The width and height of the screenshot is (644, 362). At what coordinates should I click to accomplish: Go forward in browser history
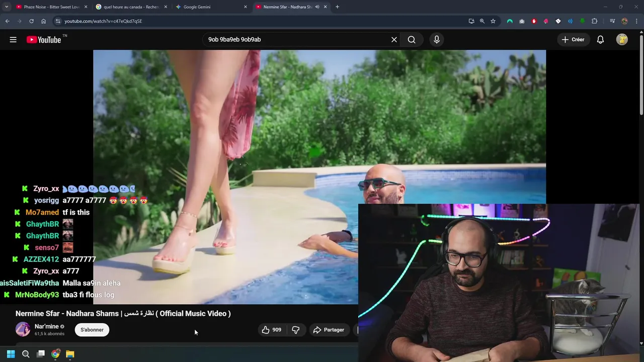coord(19,21)
